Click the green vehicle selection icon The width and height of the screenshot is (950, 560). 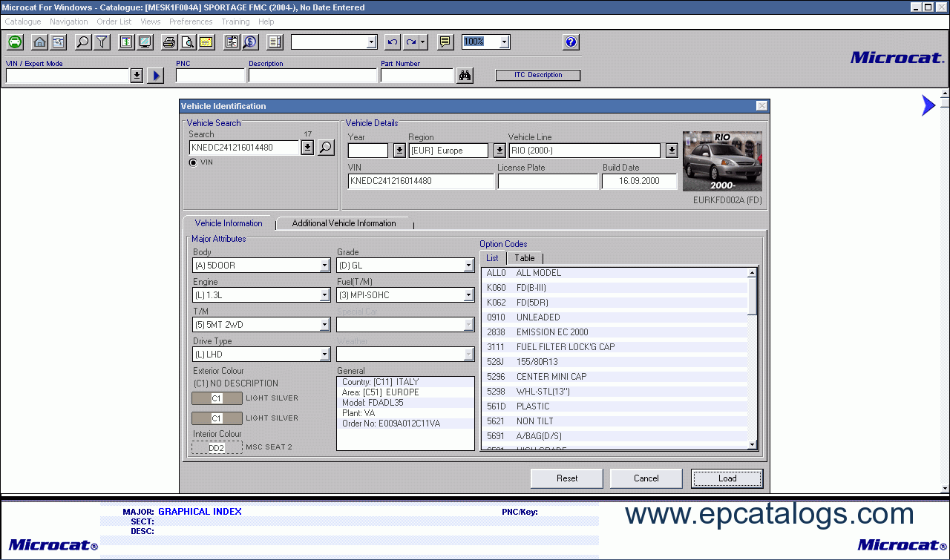15,42
